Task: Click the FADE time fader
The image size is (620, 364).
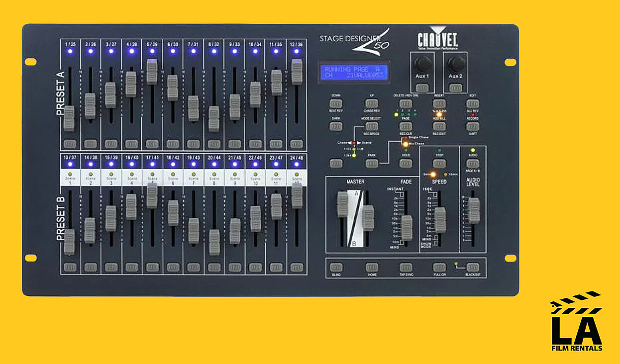Action: [407, 228]
